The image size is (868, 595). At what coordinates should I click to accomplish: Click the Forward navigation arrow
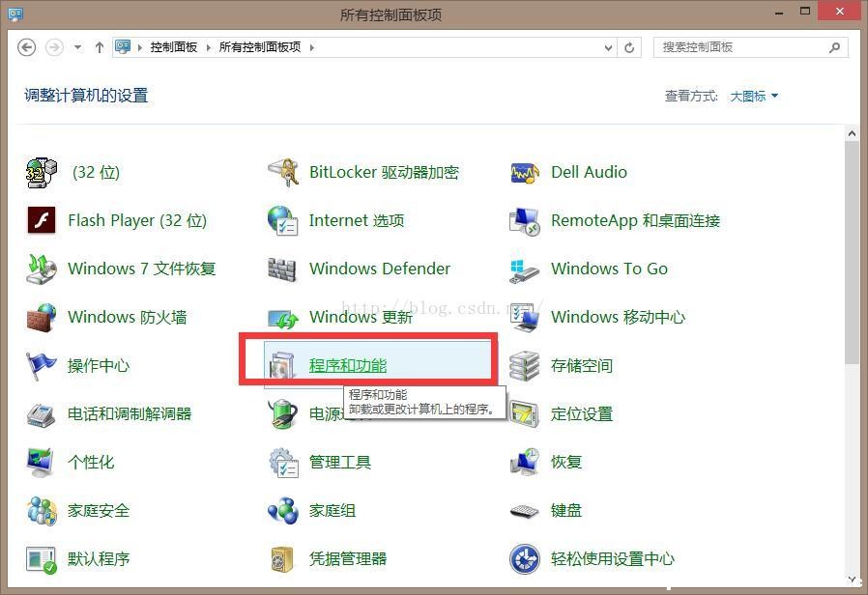pos(54,47)
